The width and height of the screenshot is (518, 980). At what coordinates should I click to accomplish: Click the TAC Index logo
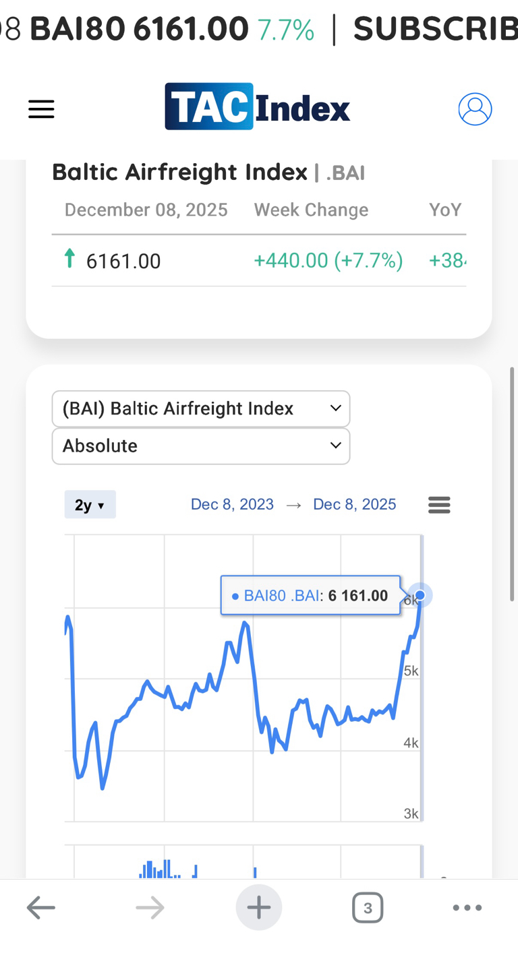click(x=258, y=106)
